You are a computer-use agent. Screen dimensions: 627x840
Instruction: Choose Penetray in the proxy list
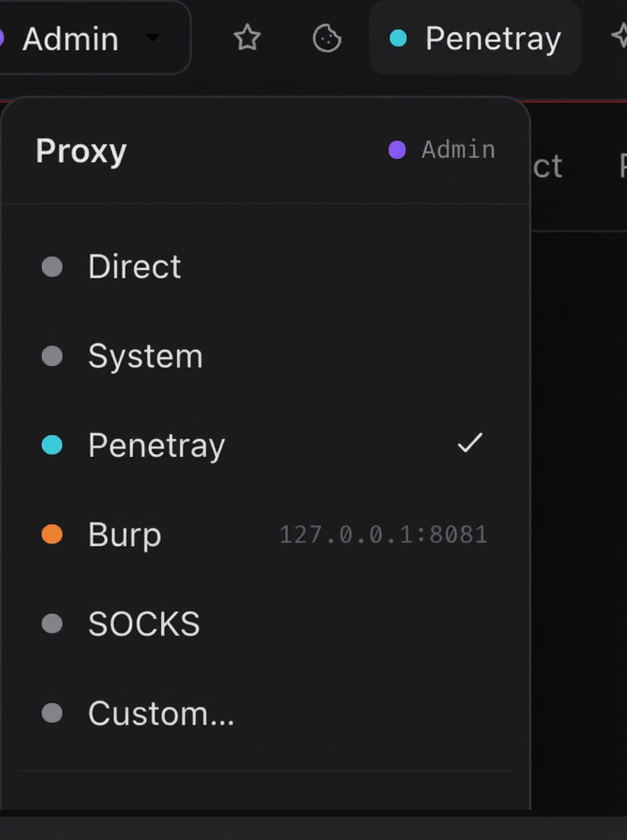click(265, 445)
